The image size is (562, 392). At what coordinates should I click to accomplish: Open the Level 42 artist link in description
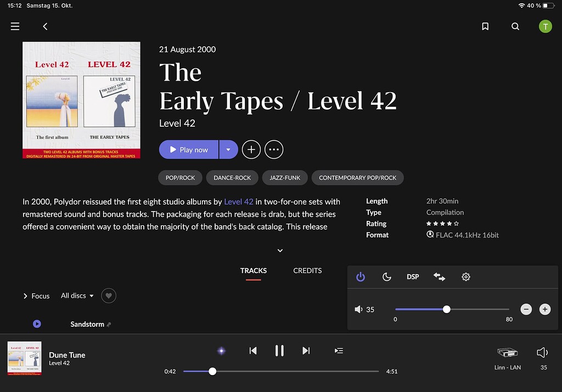[x=238, y=201]
